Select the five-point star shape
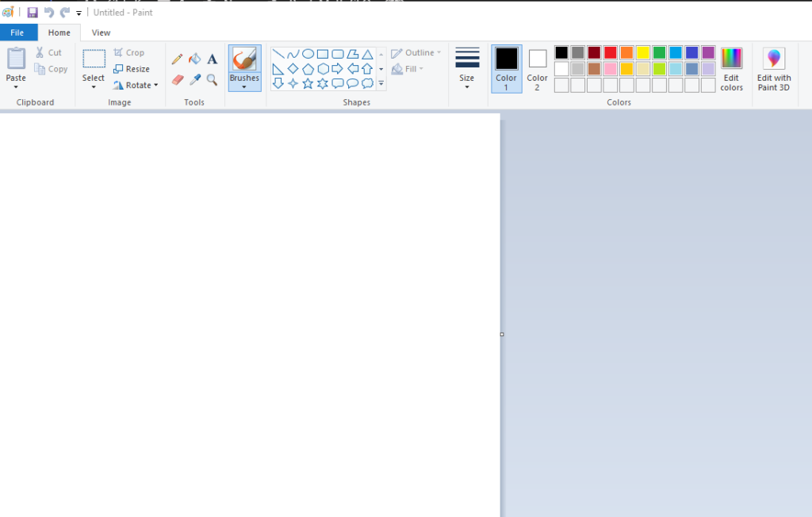The image size is (812, 517). [308, 83]
